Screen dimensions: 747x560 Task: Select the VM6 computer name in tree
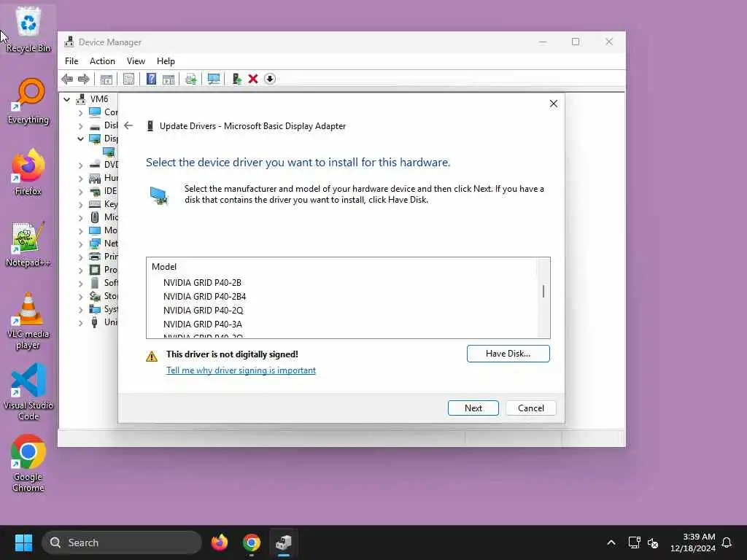(x=99, y=99)
